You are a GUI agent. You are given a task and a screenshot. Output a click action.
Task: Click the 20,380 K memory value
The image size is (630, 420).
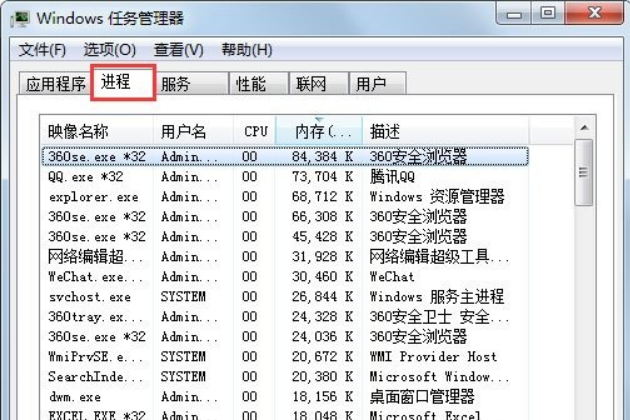point(323,377)
